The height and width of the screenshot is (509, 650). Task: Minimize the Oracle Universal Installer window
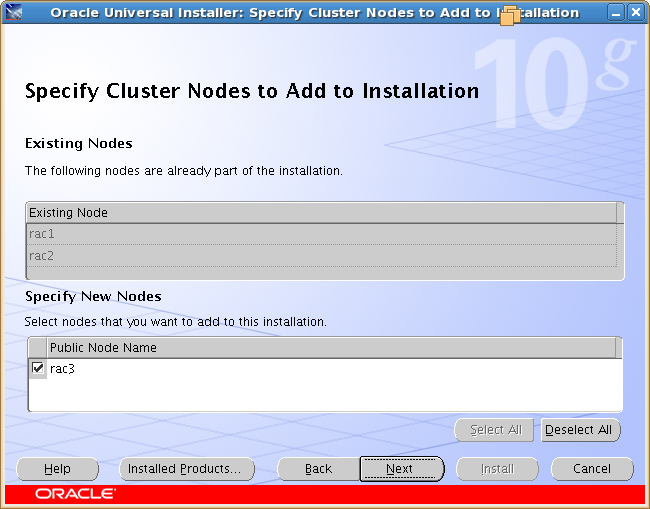[x=616, y=12]
